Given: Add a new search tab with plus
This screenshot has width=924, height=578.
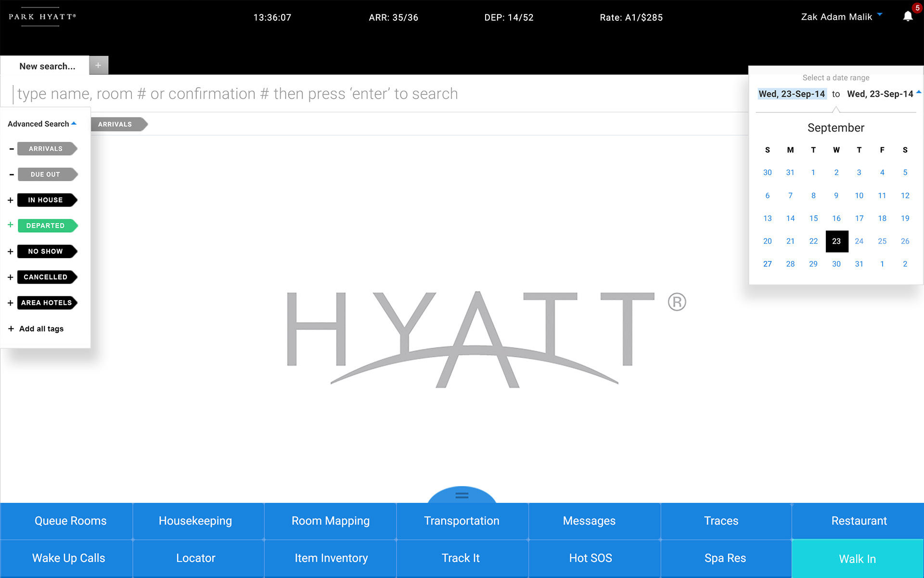Looking at the screenshot, I should (98, 66).
